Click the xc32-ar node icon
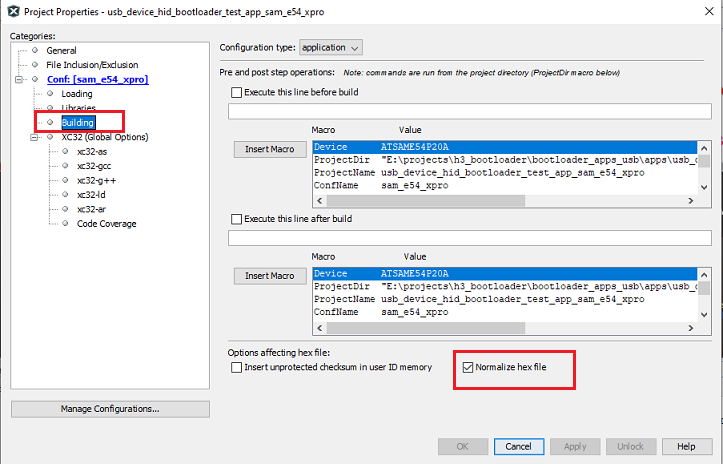This screenshot has height=464, width=723. click(x=66, y=209)
